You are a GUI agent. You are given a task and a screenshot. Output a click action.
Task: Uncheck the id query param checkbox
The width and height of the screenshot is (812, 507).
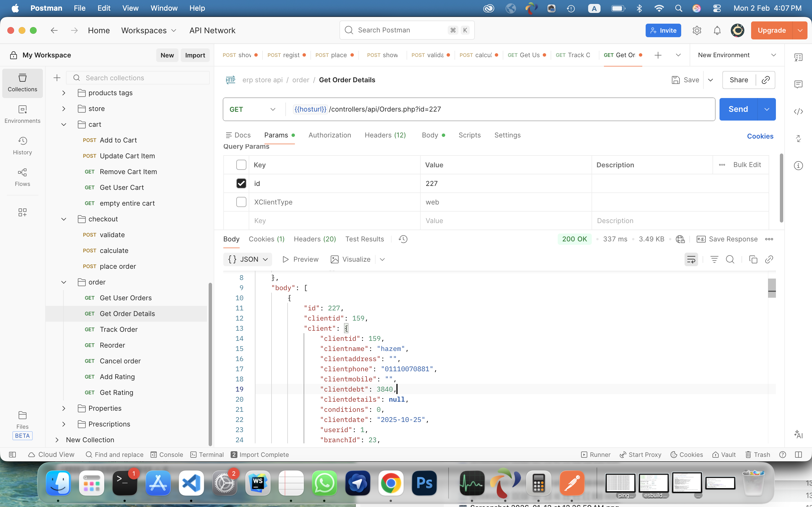[241, 183]
